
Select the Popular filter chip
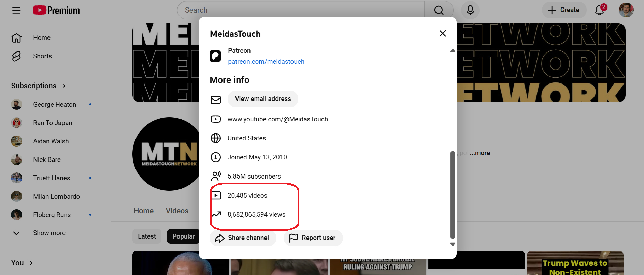click(x=183, y=236)
